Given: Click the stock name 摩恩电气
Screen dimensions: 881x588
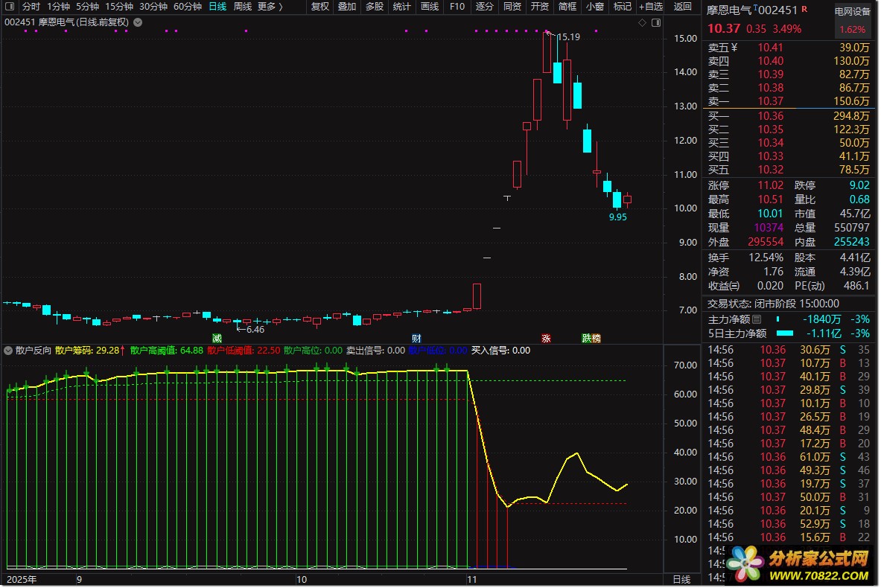Looking at the screenshot, I should coord(729,10).
